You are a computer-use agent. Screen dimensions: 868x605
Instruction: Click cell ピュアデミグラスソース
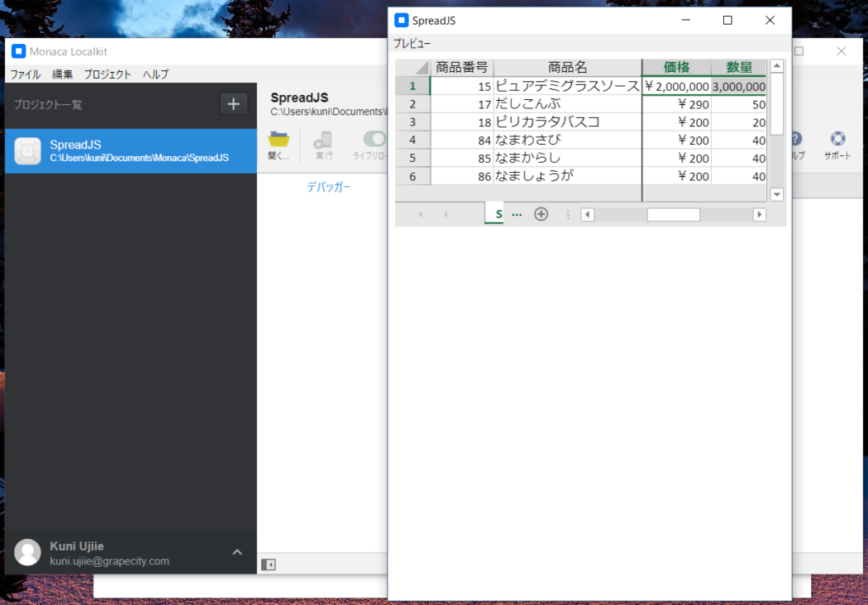click(x=567, y=86)
